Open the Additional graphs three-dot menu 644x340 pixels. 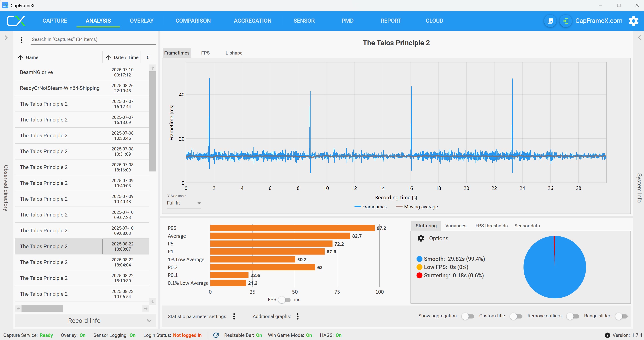click(x=297, y=316)
